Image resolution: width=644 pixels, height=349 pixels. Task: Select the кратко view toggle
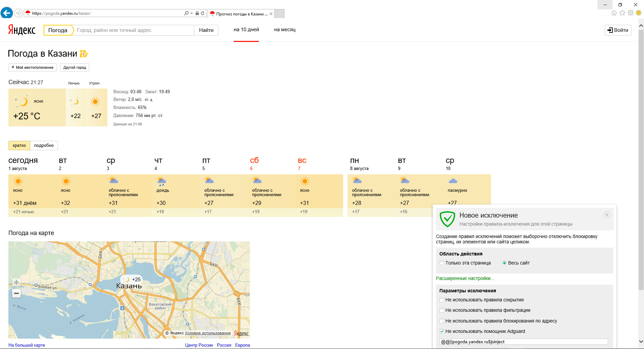19,146
